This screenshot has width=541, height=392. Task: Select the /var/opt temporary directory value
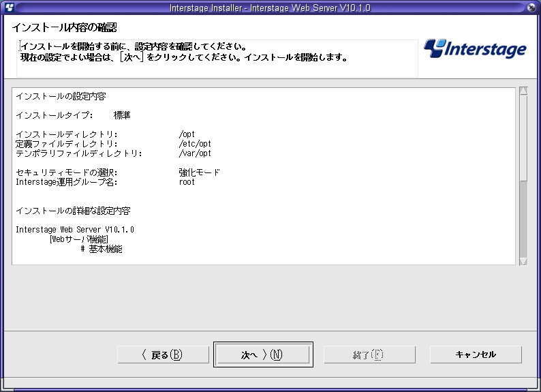coord(195,153)
